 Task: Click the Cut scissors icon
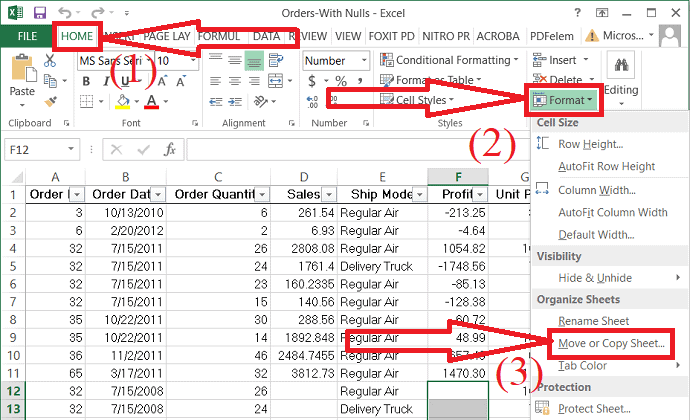[49, 61]
